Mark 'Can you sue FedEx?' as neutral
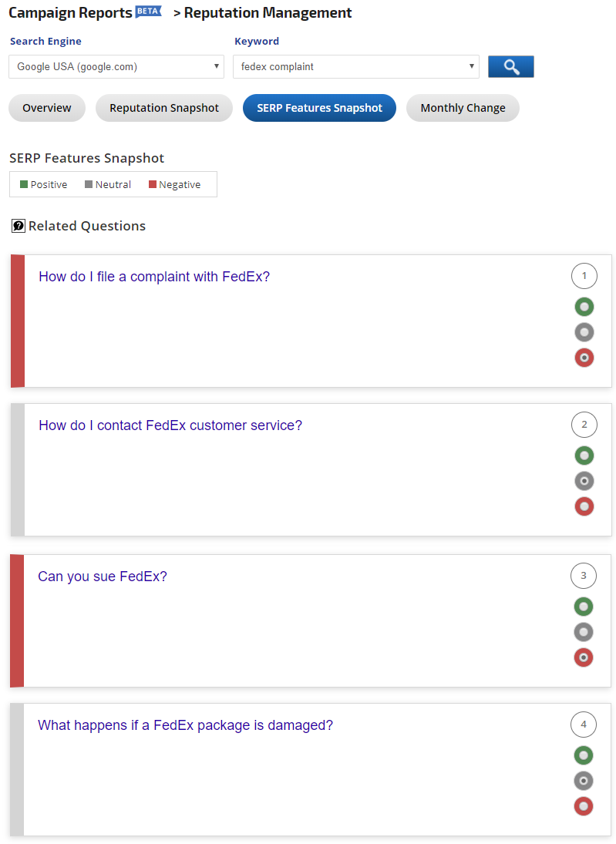 pos(584,632)
